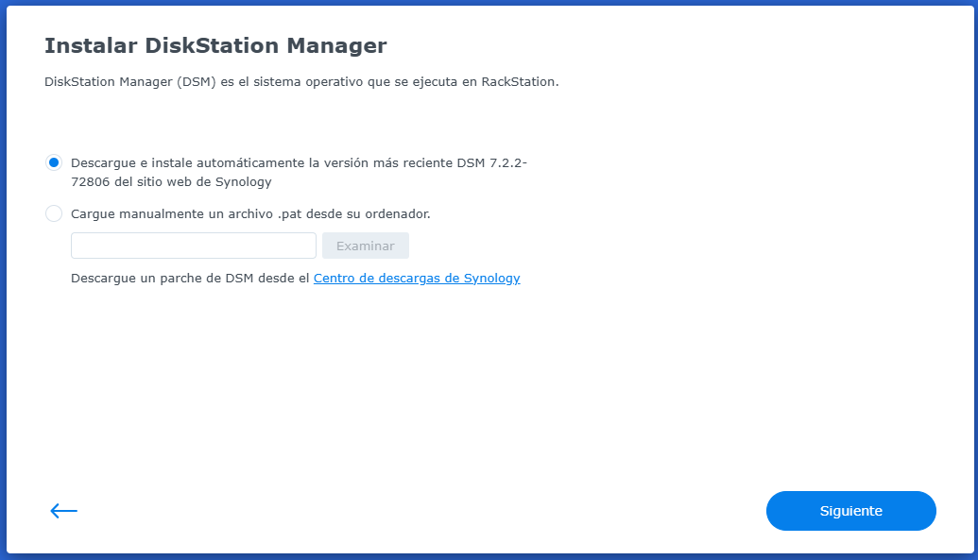Click the 'Descargue un parche de DSM desde el' text
The width and height of the screenshot is (978, 560).
(x=190, y=279)
